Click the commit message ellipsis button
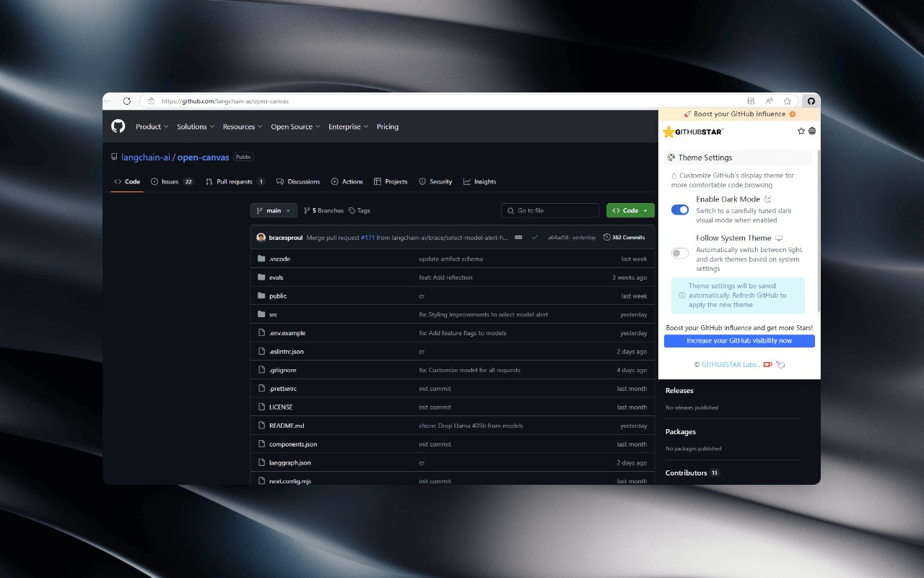The image size is (924, 578). (518, 237)
